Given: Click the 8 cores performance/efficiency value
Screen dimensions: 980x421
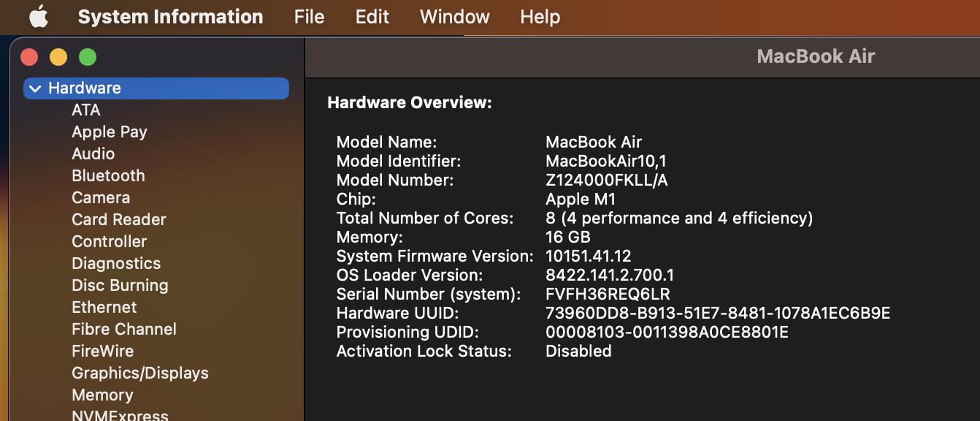Looking at the screenshot, I should (x=679, y=218).
